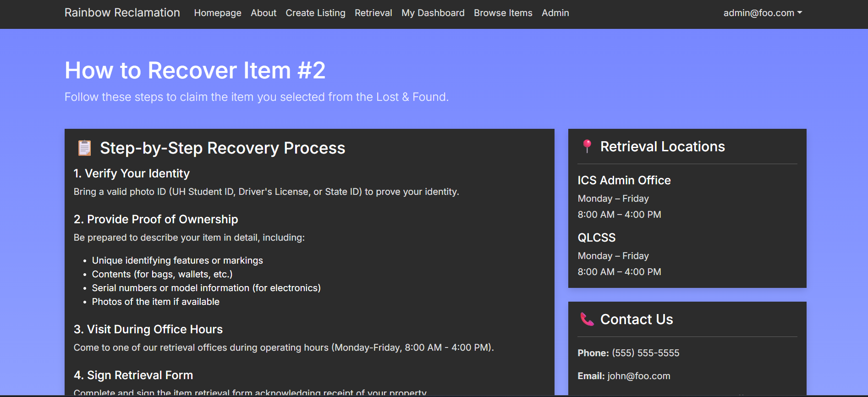The width and height of the screenshot is (868, 397).
Task: Click the john@foo.com contact email
Action: tap(638, 376)
